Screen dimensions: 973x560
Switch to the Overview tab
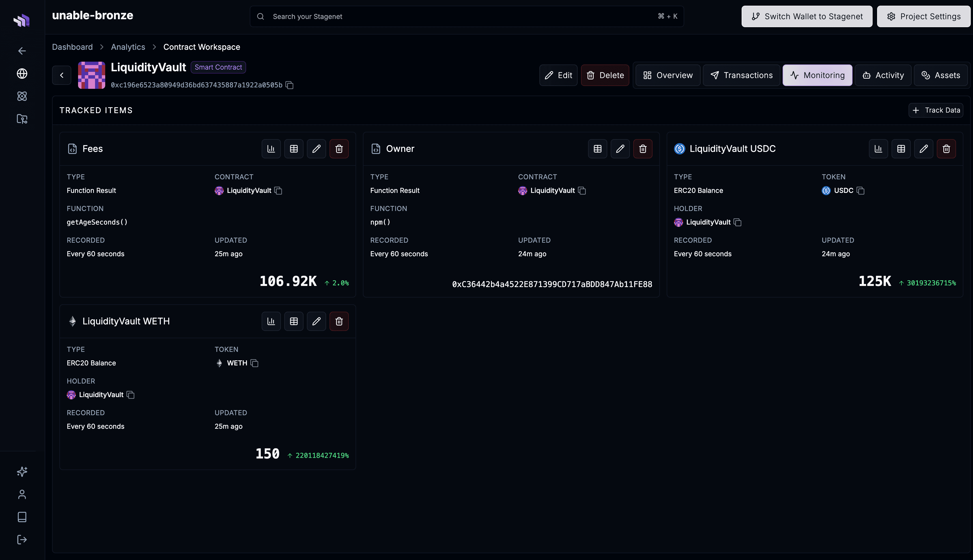point(668,76)
